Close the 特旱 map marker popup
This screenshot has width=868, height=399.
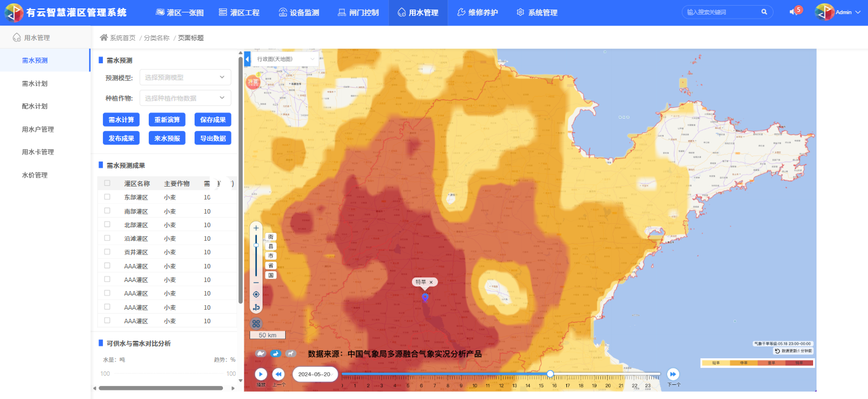[x=431, y=282]
